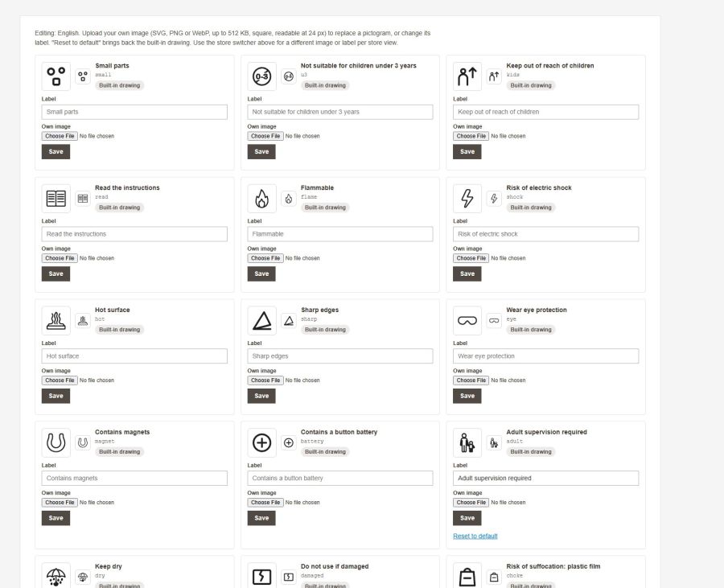Click the large Read the instructions book pictogram

(56, 199)
